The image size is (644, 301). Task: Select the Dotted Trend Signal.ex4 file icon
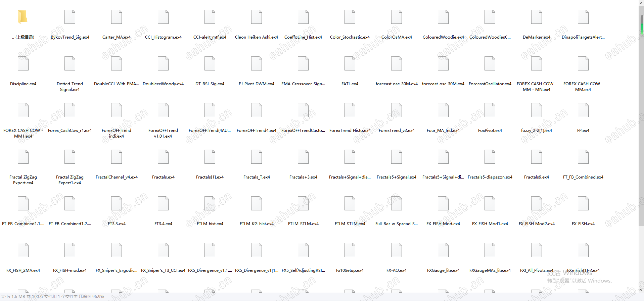point(70,63)
